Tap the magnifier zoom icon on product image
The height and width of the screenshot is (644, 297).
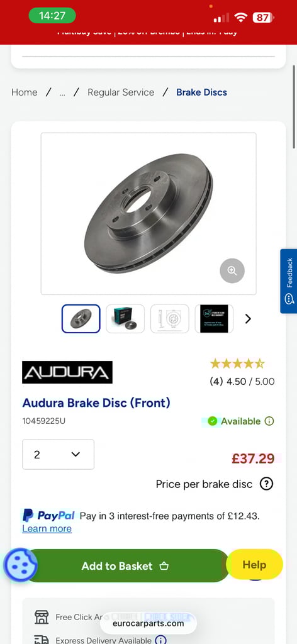(x=232, y=270)
